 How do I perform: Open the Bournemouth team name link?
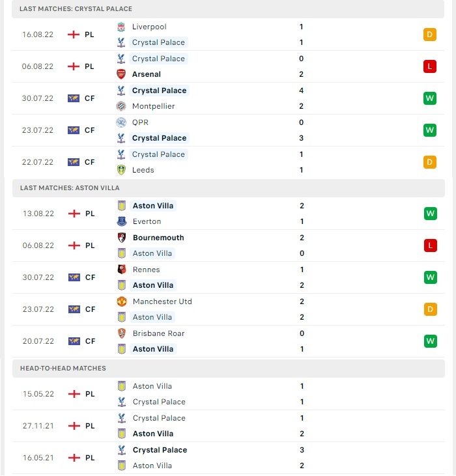point(158,238)
